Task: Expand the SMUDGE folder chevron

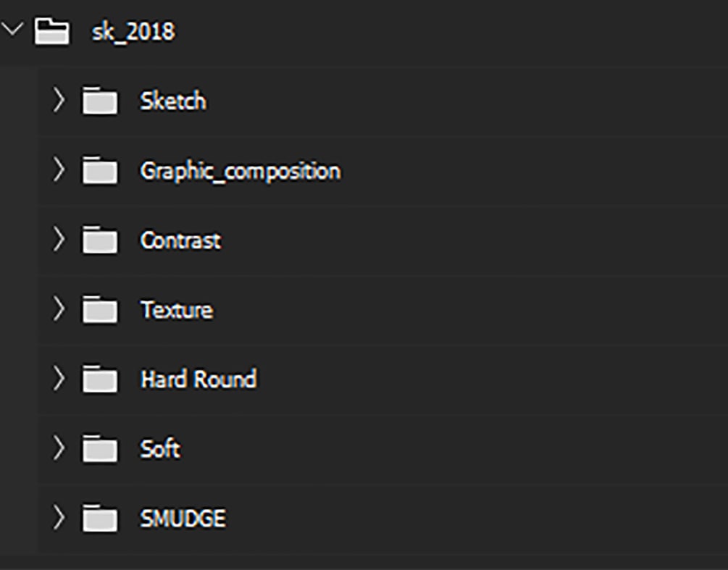Action: (x=58, y=517)
